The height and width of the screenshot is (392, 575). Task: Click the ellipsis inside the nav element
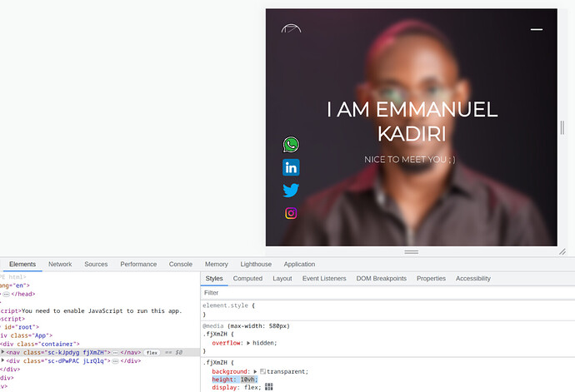115,352
